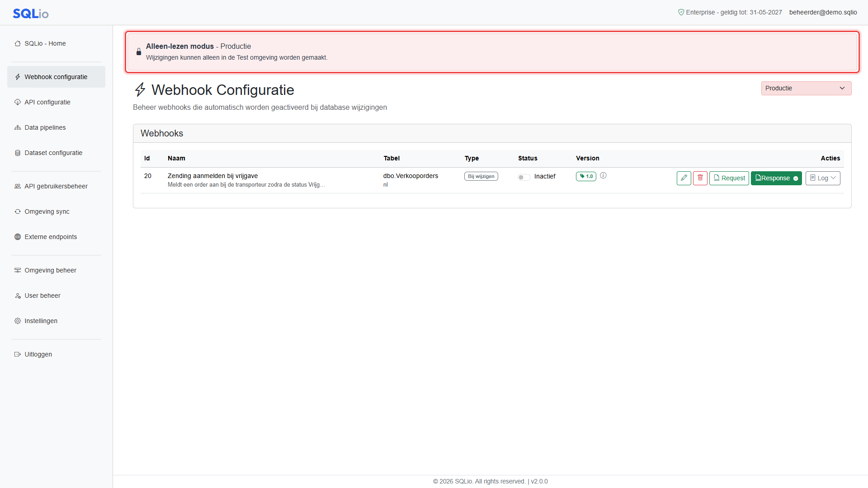Click the version info circle icon
868x488 pixels.
pyautogui.click(x=603, y=176)
